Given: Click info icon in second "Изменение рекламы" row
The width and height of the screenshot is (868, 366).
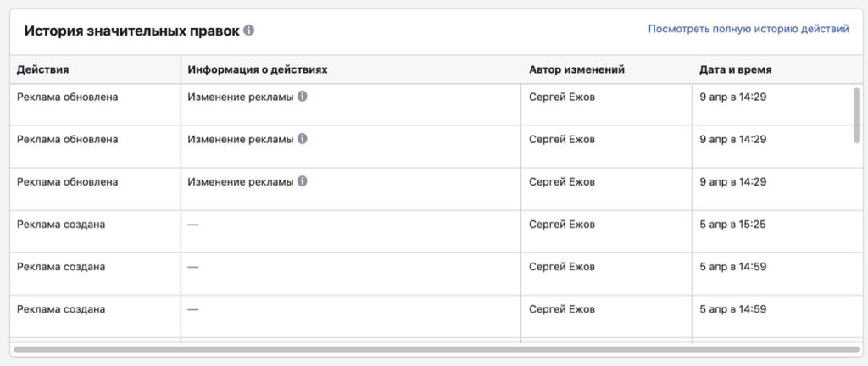Looking at the screenshot, I should (303, 139).
